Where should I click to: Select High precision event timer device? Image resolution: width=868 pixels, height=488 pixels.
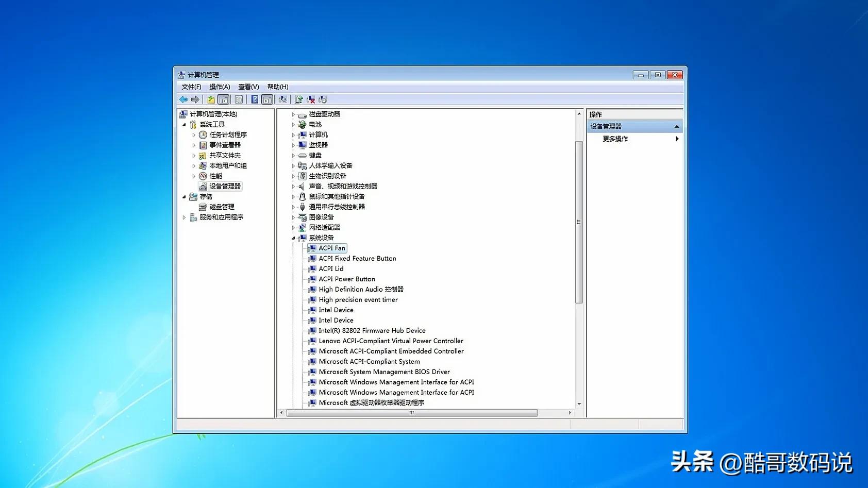click(x=358, y=299)
